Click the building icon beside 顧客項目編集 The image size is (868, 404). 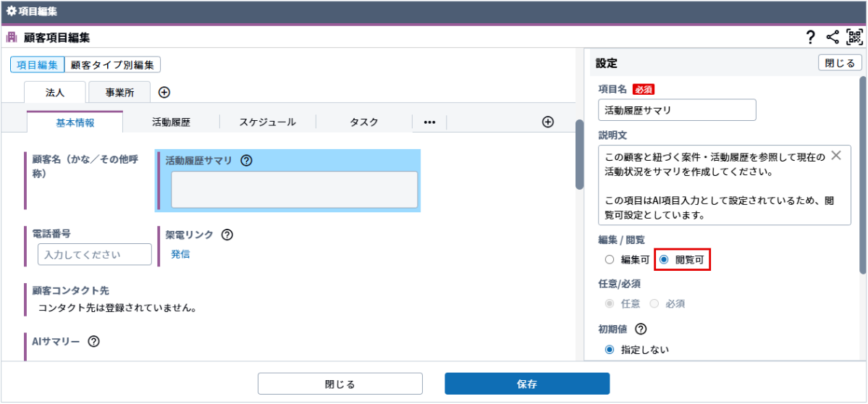(x=12, y=38)
